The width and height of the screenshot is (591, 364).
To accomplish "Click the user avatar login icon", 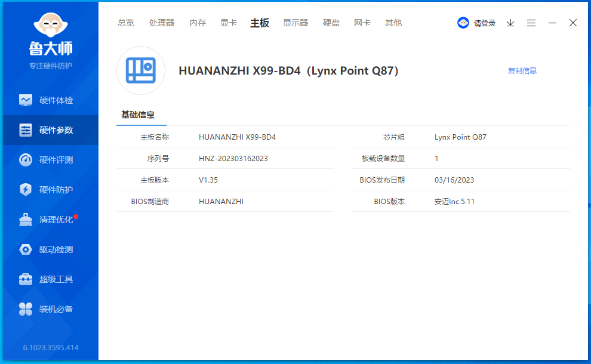I will click(x=463, y=23).
